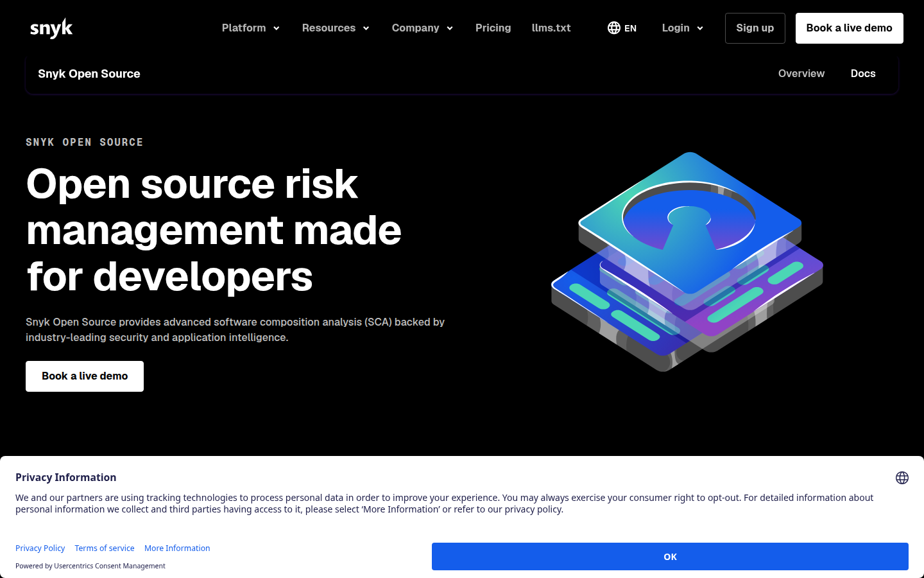Expand the Platform menu chevron

tap(277, 28)
